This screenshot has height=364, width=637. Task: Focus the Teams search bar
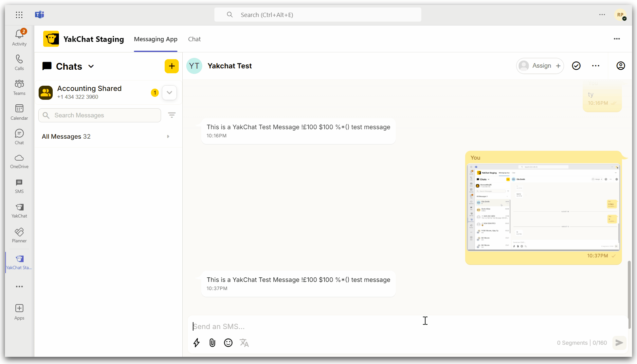318,15
